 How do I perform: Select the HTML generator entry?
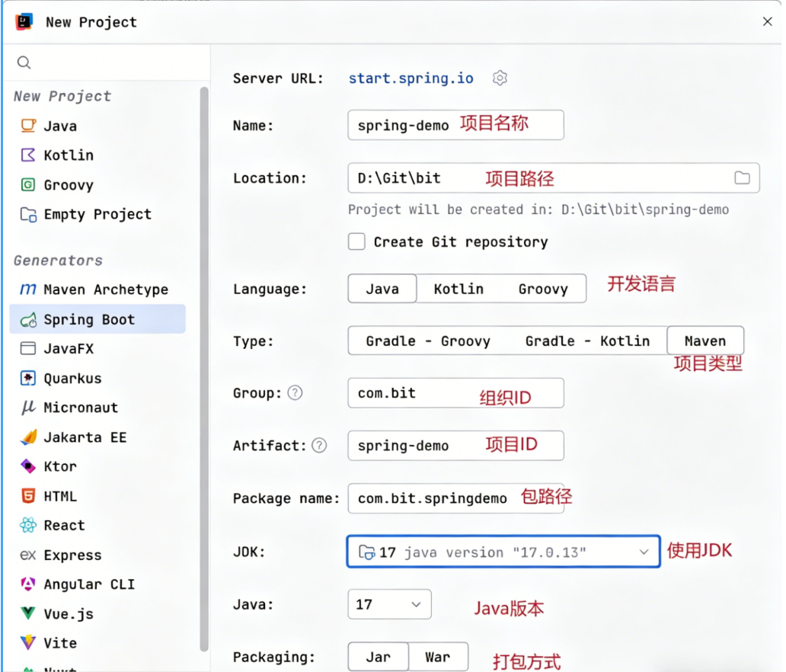[97, 496]
